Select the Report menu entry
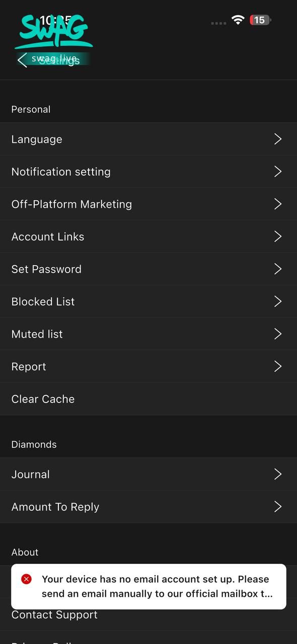Image resolution: width=297 pixels, height=644 pixels. click(148, 366)
